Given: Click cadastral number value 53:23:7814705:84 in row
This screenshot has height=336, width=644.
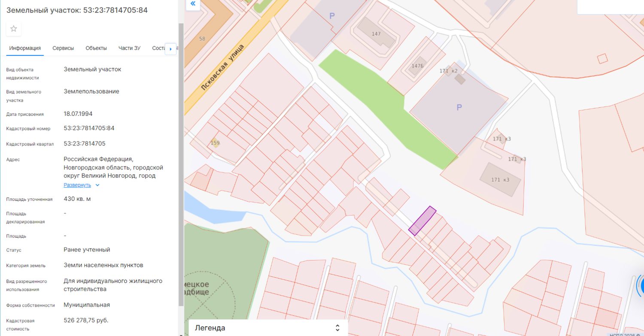Looking at the screenshot, I should tap(89, 128).
